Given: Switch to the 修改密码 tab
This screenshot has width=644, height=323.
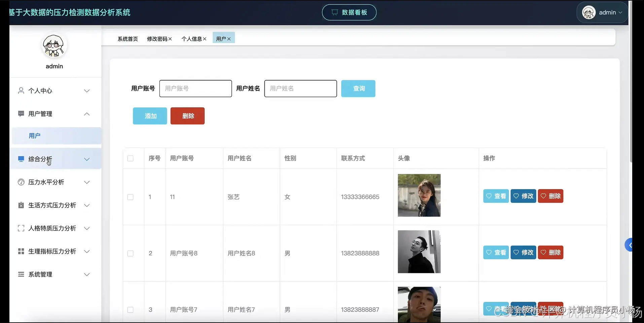Looking at the screenshot, I should (157, 39).
